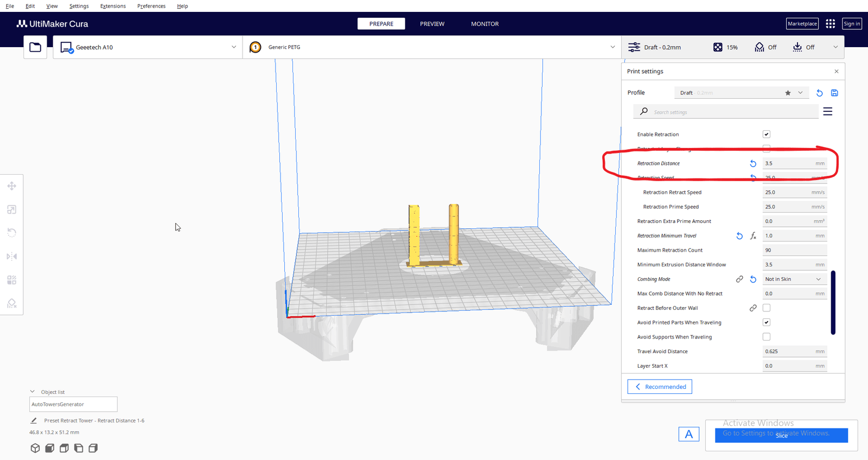Switch to the PREVIEW stage tab
Screen dimensions: 868x460
(432, 24)
